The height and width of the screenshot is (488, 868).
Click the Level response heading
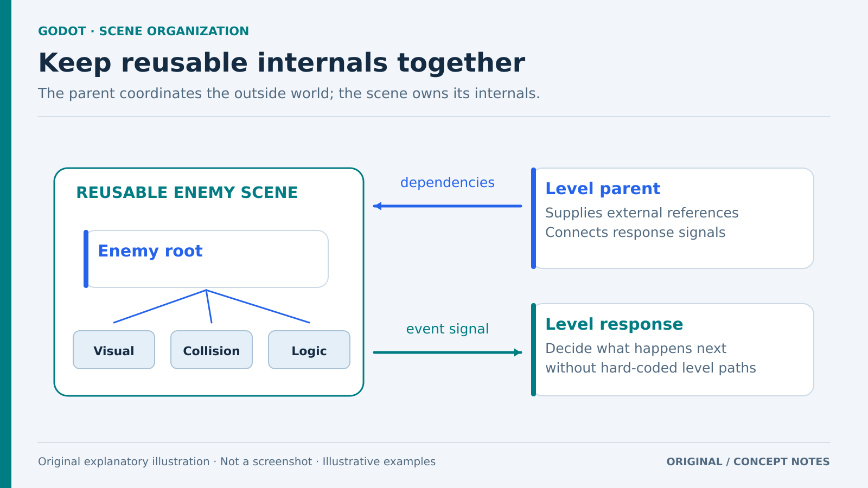(614, 324)
